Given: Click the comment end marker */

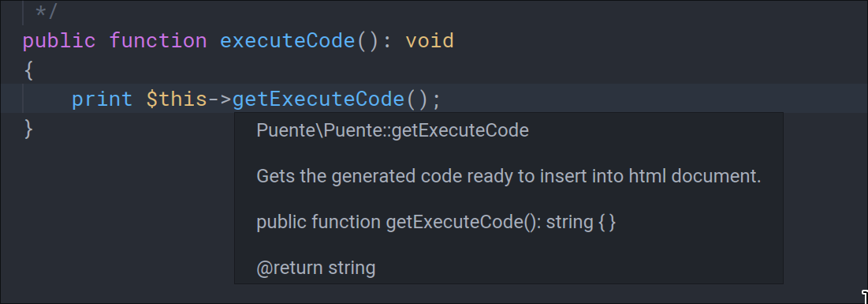Looking at the screenshot, I should point(47,11).
